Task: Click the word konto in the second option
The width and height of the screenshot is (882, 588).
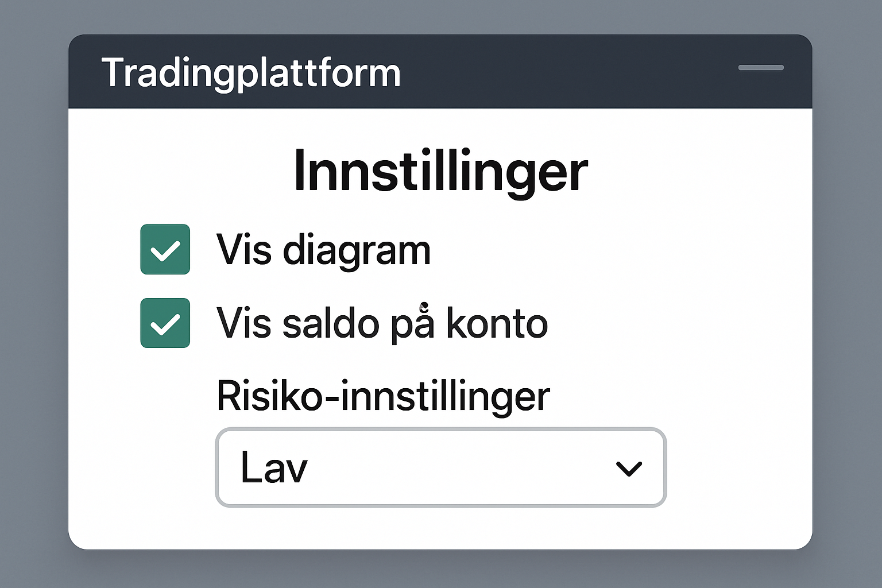Action: pos(497,323)
